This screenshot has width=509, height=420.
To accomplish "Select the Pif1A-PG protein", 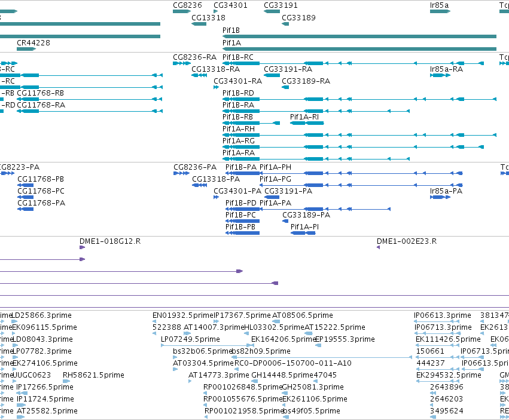I will click(361, 185).
